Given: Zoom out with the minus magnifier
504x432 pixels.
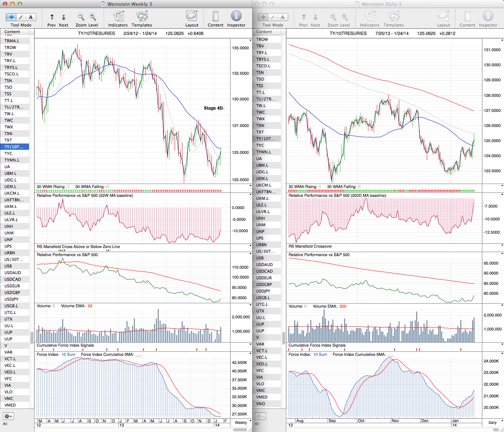Looking at the screenshot, I should [81, 17].
